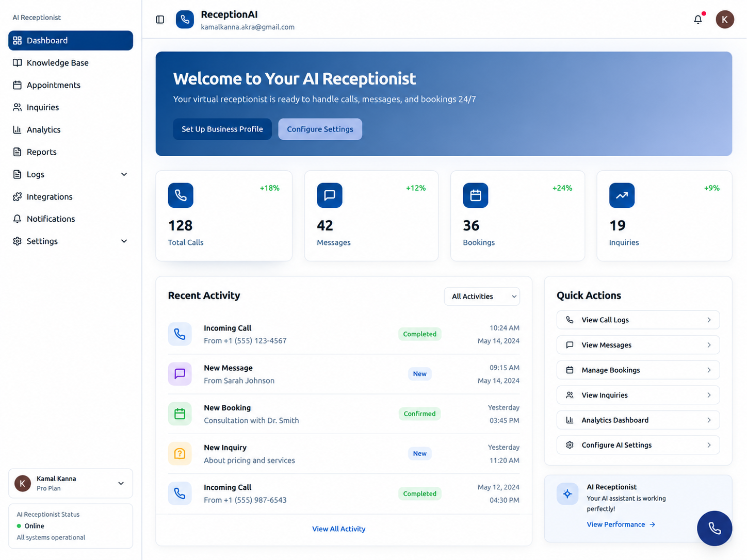Follow the View Performance link

621,524
